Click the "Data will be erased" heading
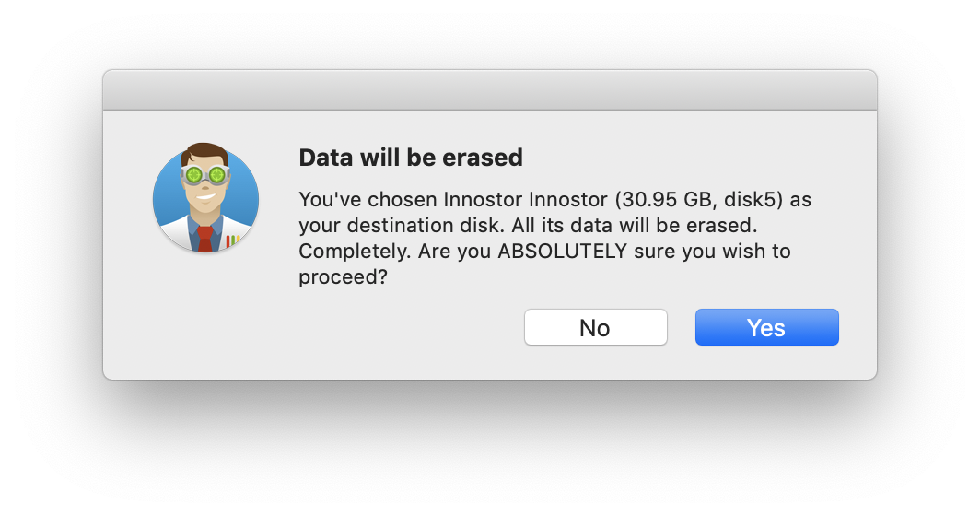The width and height of the screenshot is (980, 516). 411,158
